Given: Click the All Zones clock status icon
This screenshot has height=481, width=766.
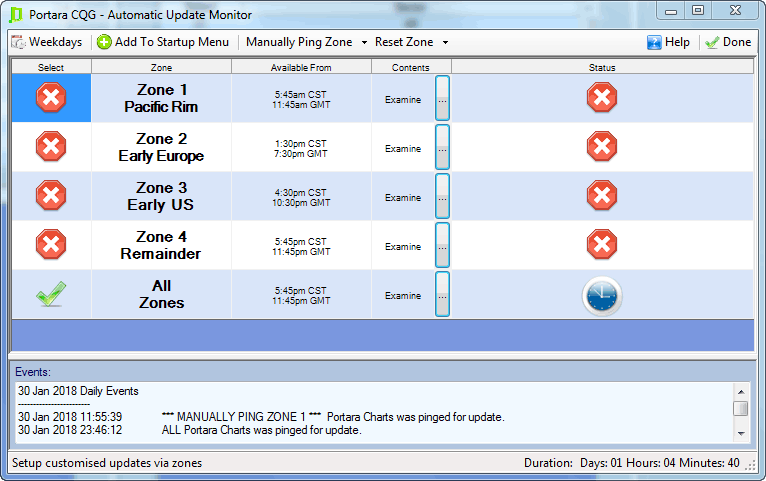Looking at the screenshot, I should pos(602,296).
